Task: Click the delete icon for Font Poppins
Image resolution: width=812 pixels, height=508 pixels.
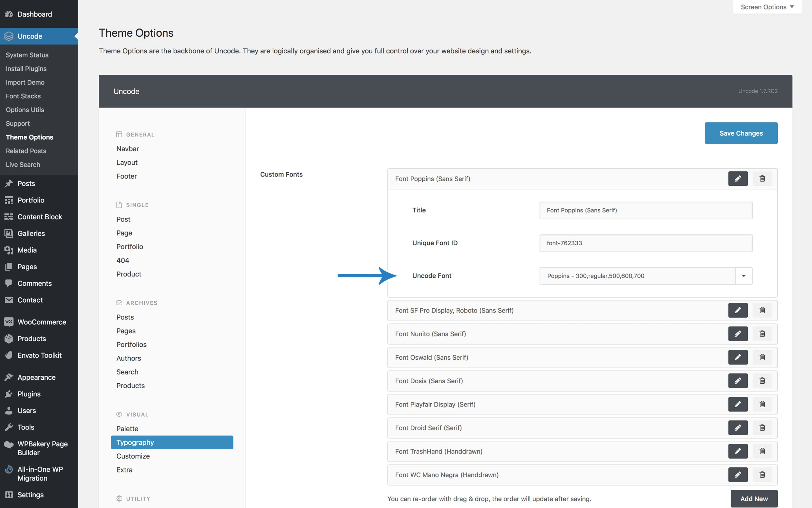Action: tap(762, 179)
